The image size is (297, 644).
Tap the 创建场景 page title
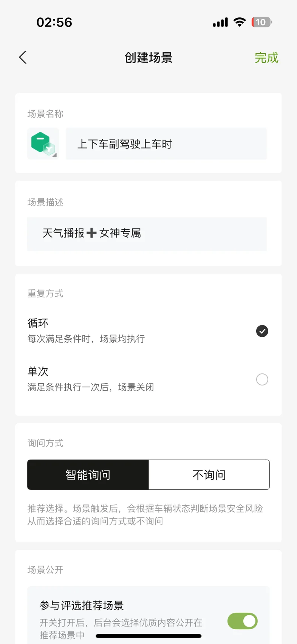(x=148, y=58)
